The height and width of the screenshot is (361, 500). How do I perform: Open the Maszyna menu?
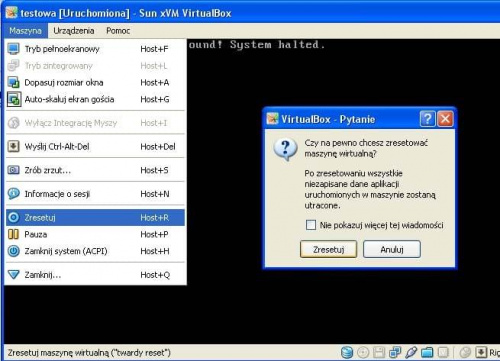(x=26, y=31)
